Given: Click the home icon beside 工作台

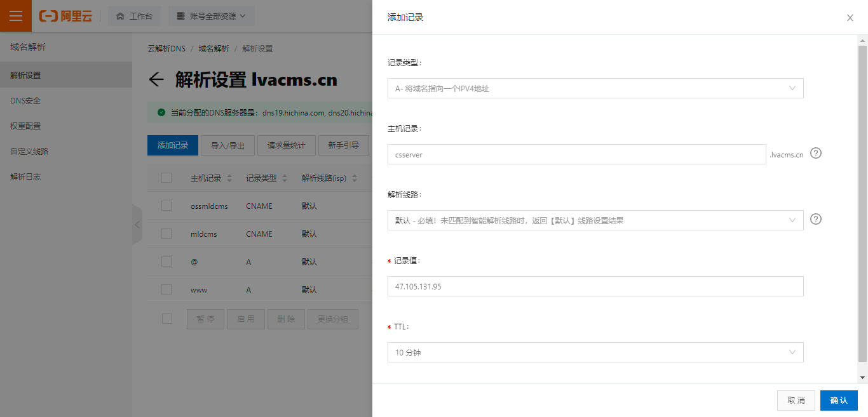Looking at the screenshot, I should click(x=120, y=17).
